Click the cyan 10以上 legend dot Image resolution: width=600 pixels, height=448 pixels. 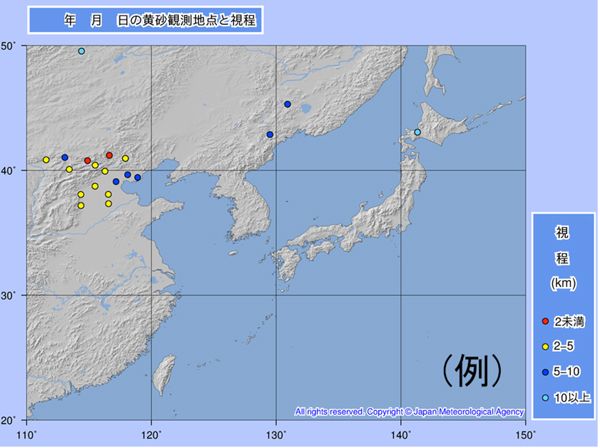[x=545, y=397]
